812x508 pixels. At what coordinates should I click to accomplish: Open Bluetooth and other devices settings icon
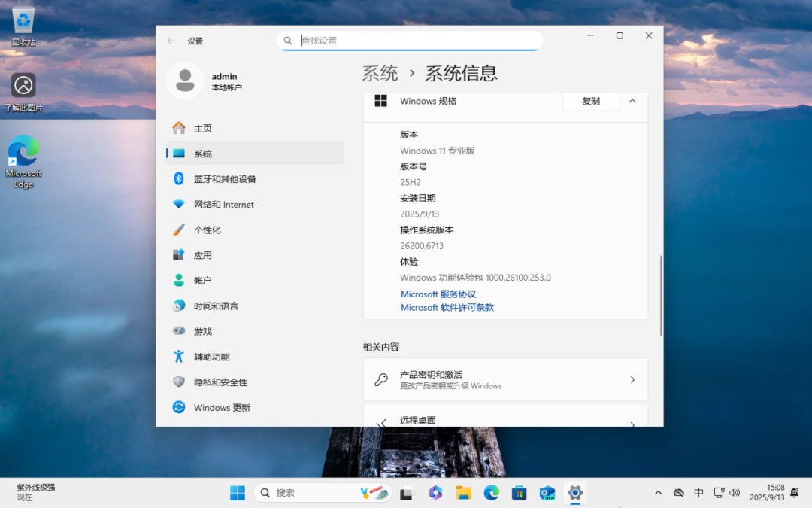tap(179, 178)
